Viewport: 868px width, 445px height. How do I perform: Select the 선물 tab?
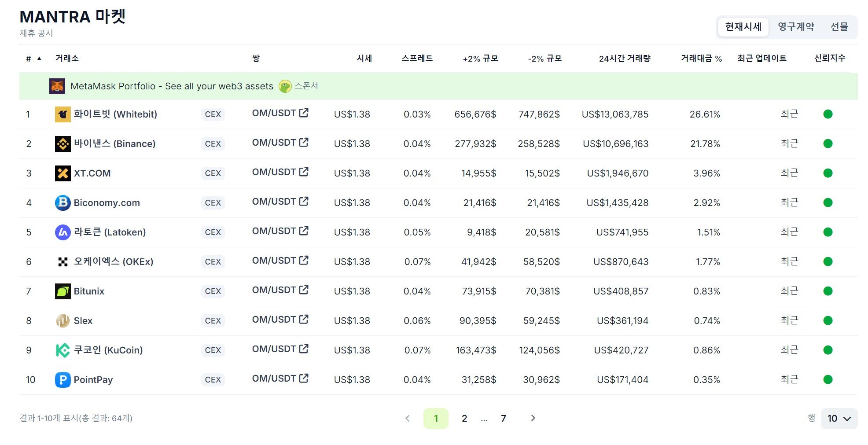point(839,27)
